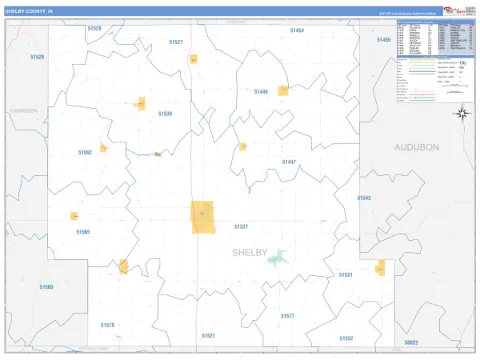This screenshot has width=480, height=360.
Task: Click the ZIP code label 51447
Action: (x=289, y=162)
